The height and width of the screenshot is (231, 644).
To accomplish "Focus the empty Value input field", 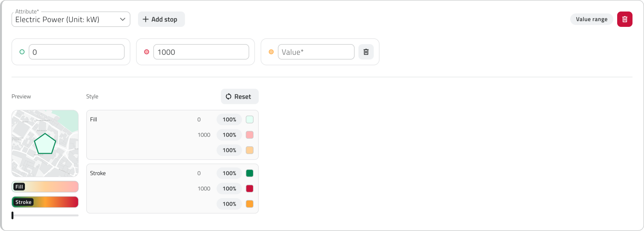I will click(316, 52).
